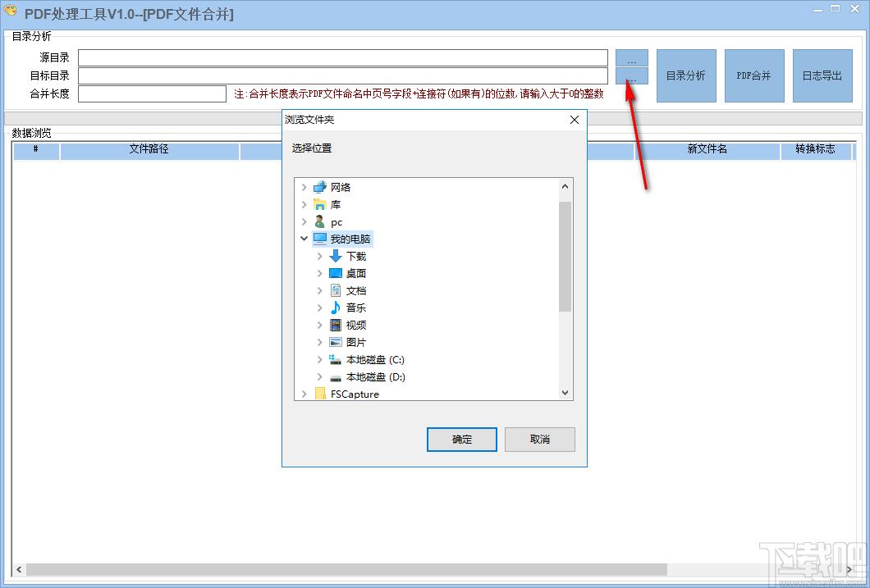This screenshot has height=588, width=870.
Task: Expand the 图片 folder node
Action: pos(319,342)
